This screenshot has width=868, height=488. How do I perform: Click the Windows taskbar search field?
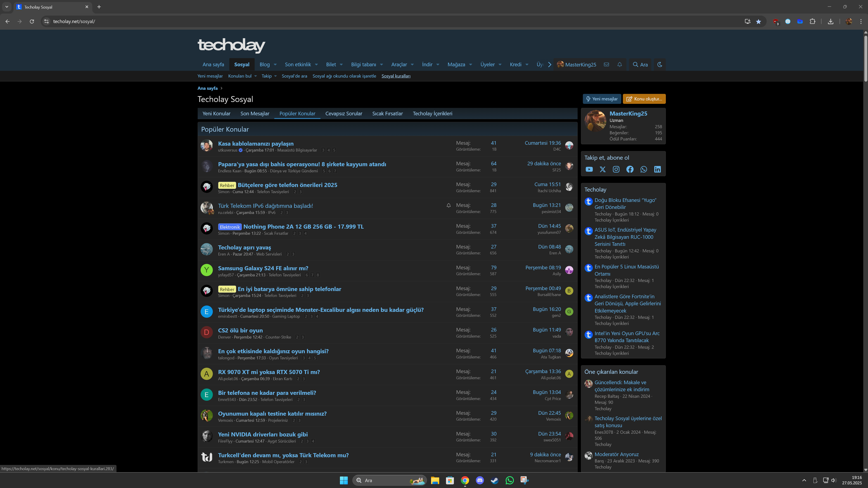(389, 480)
